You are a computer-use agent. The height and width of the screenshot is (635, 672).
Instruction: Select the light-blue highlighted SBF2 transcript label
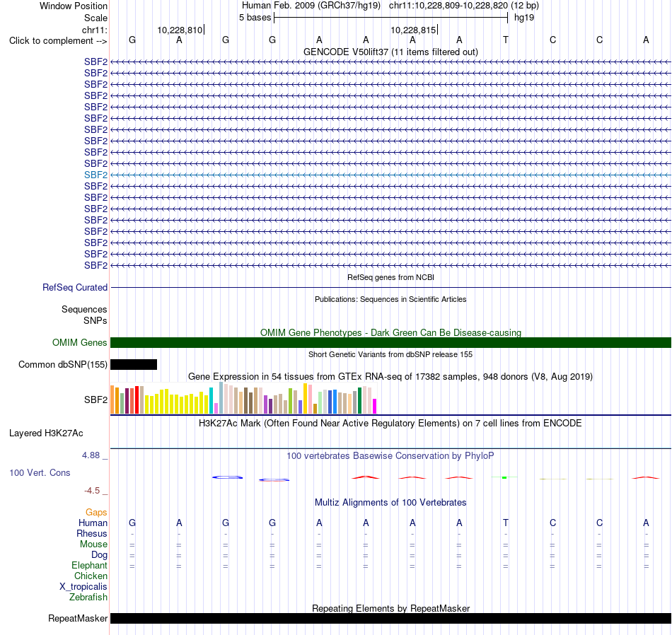(95, 175)
